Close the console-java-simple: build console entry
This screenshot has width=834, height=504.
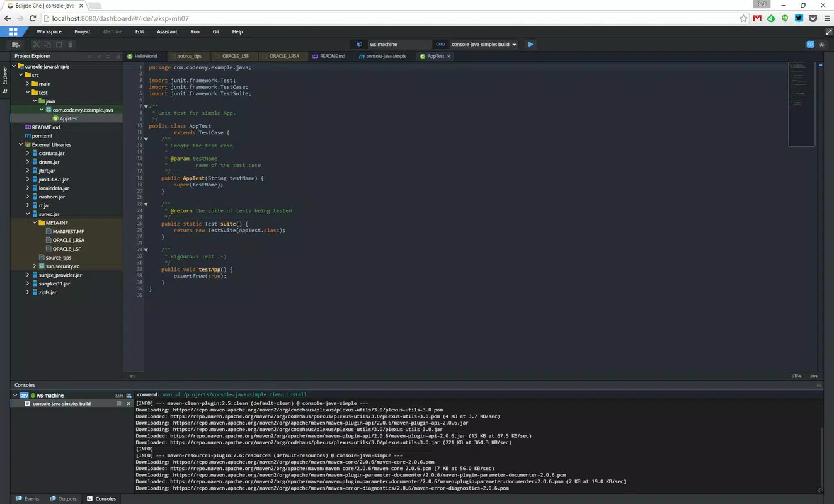129,403
